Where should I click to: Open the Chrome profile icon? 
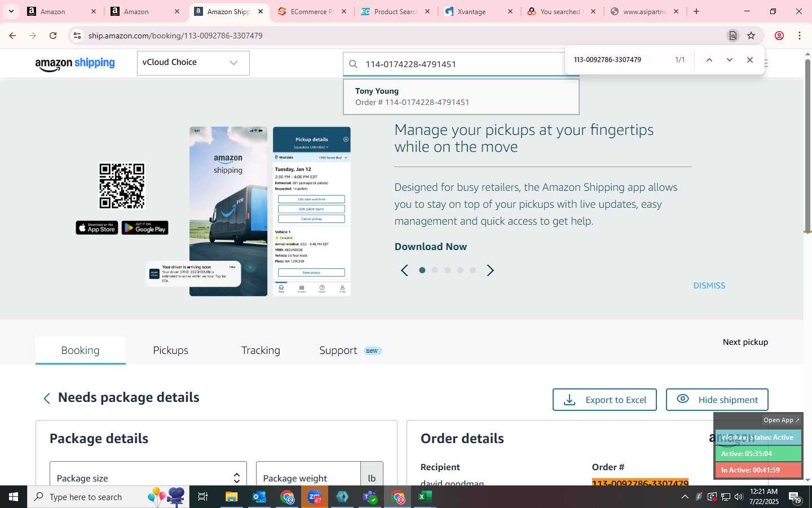click(x=779, y=36)
